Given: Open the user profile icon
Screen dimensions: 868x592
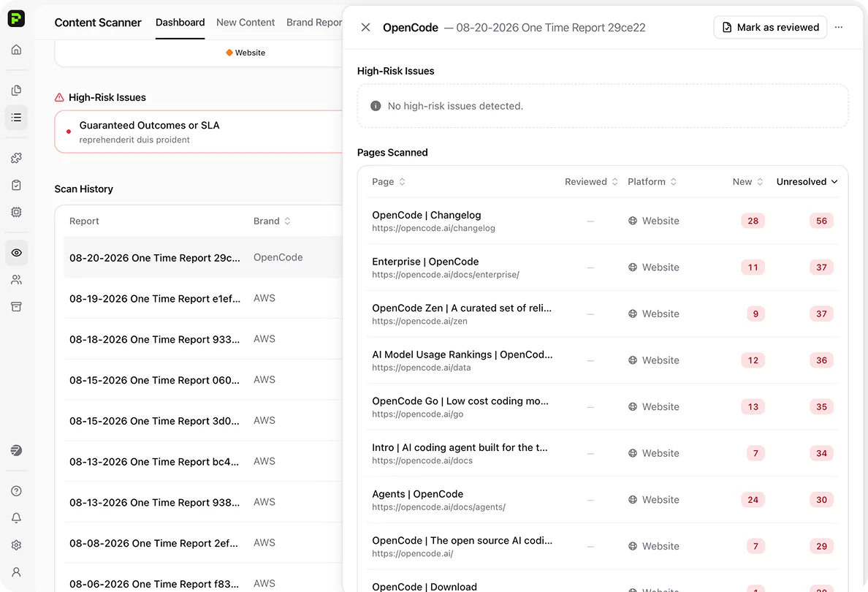Looking at the screenshot, I should point(16,572).
